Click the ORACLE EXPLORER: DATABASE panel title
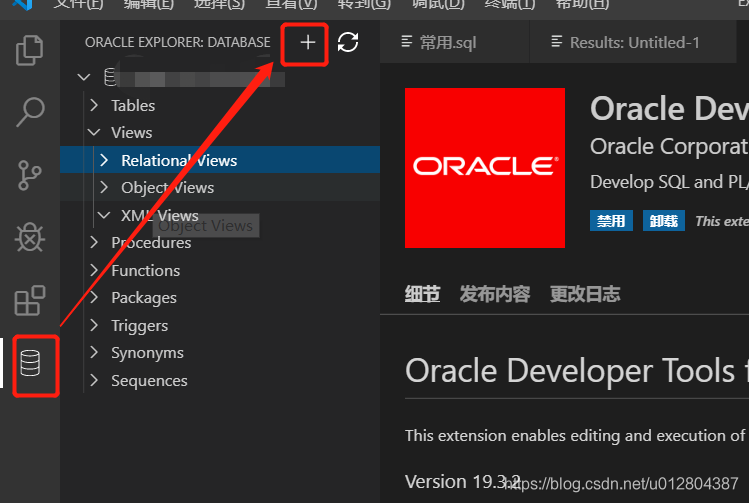 pos(178,42)
